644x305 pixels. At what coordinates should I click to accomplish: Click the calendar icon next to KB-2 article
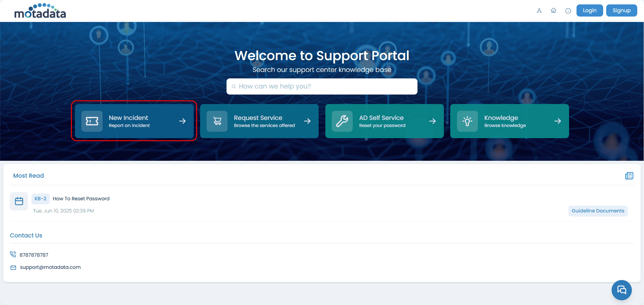[x=19, y=201]
